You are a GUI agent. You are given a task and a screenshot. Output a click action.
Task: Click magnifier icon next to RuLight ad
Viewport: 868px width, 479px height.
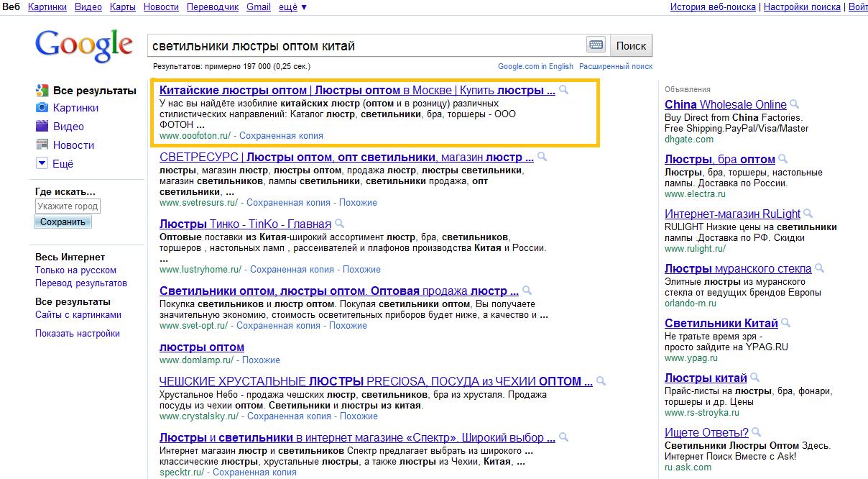808,214
